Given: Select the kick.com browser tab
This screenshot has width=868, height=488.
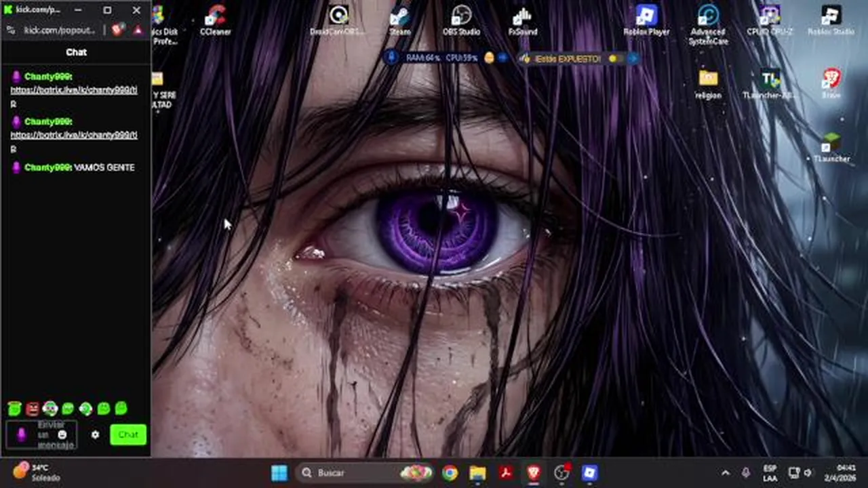Looking at the screenshot, I should tap(33, 10).
